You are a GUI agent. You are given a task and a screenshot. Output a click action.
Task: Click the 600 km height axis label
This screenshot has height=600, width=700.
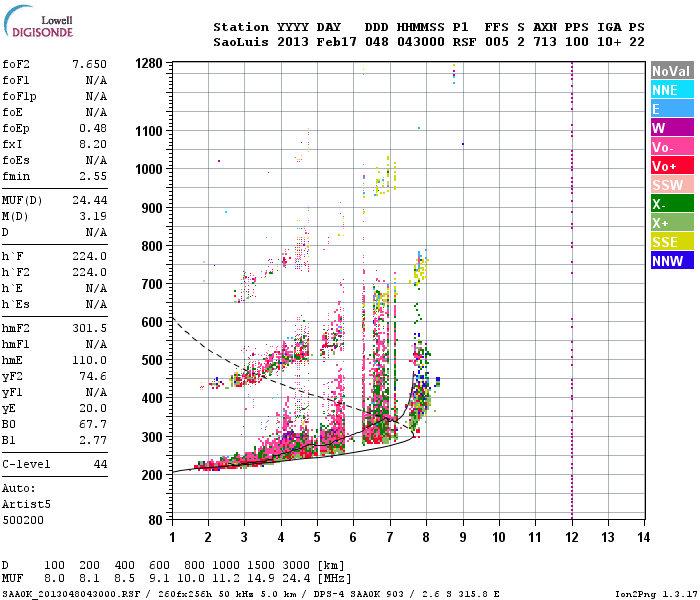point(152,322)
